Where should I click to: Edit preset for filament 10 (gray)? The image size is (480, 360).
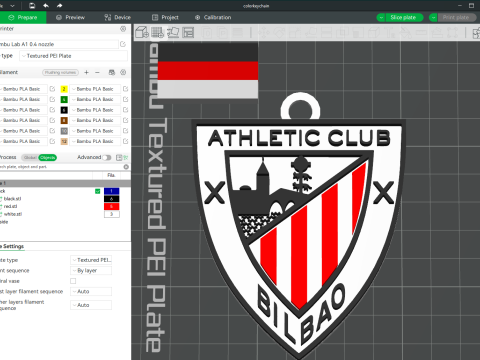click(x=125, y=131)
